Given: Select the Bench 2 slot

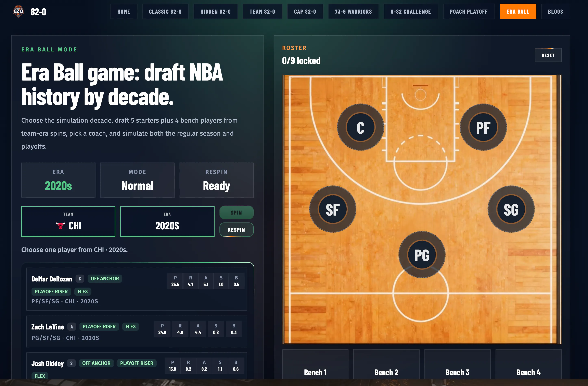Looking at the screenshot, I should (x=386, y=364).
